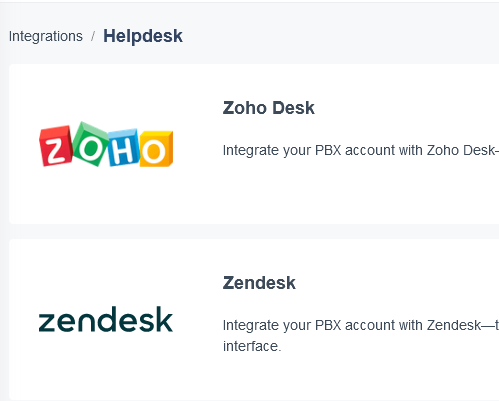Click the yellow O block in Zoho logo
This screenshot has height=401, width=499.
click(x=156, y=149)
